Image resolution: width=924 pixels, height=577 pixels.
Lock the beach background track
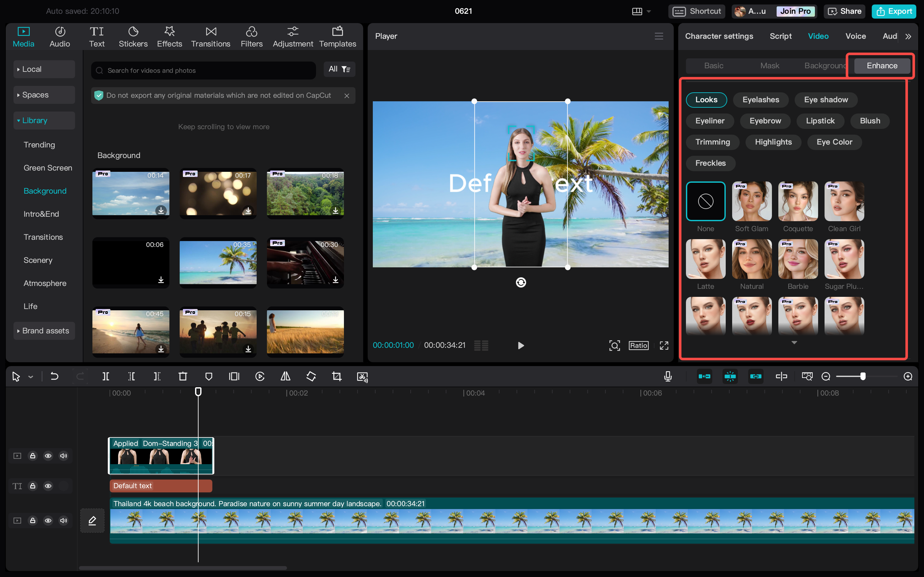coord(33,521)
